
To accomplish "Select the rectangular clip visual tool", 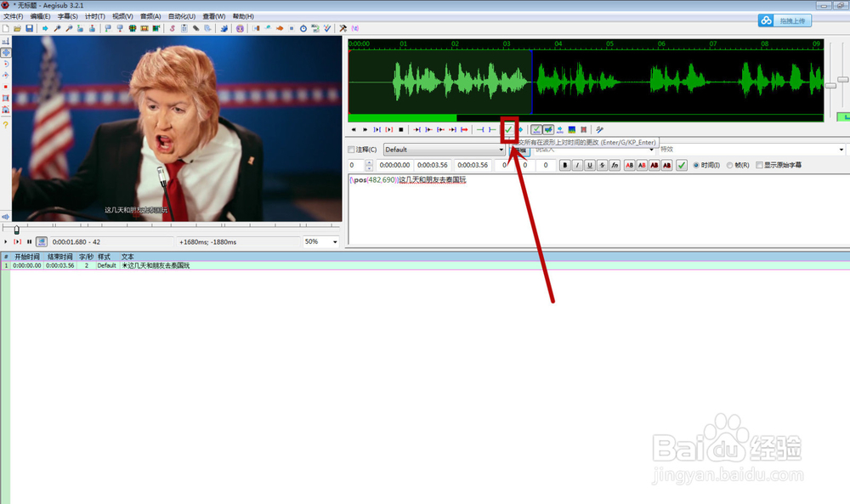I will click(x=5, y=98).
